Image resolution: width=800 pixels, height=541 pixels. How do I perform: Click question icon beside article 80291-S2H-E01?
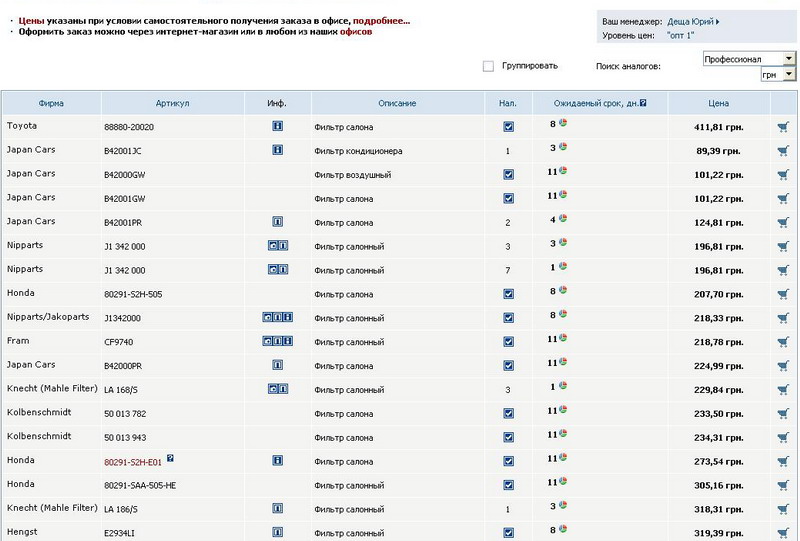(170, 458)
